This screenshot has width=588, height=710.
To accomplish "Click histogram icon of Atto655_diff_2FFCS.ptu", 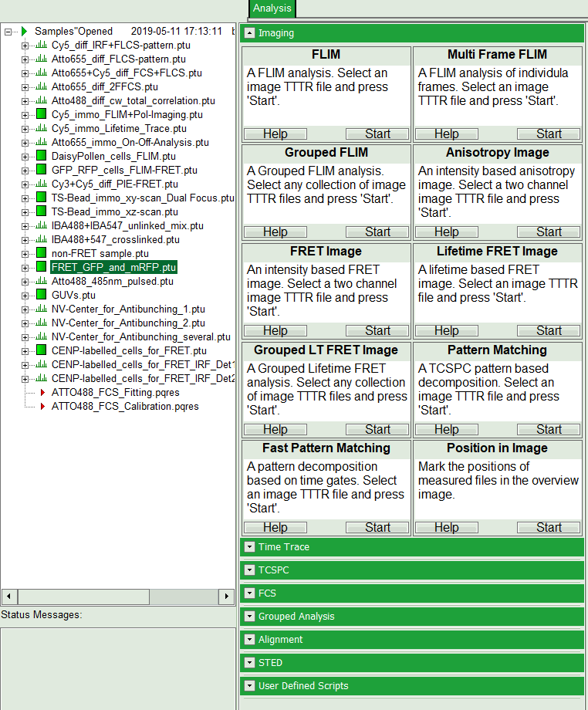I will (42, 86).
